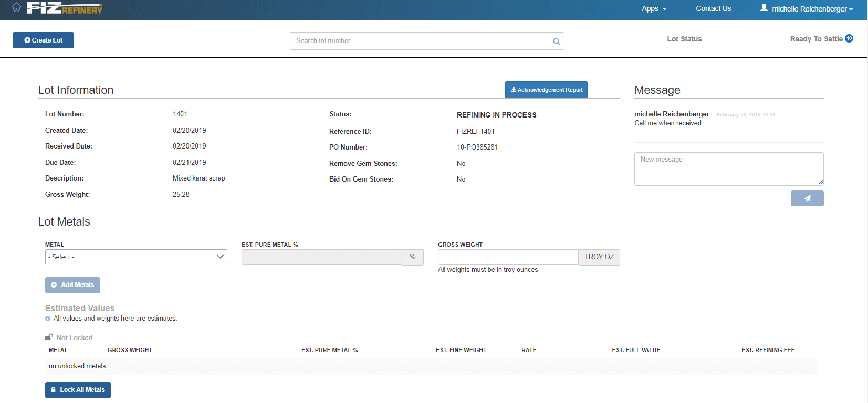Click the Remove Gem Stones label

[x=363, y=163]
